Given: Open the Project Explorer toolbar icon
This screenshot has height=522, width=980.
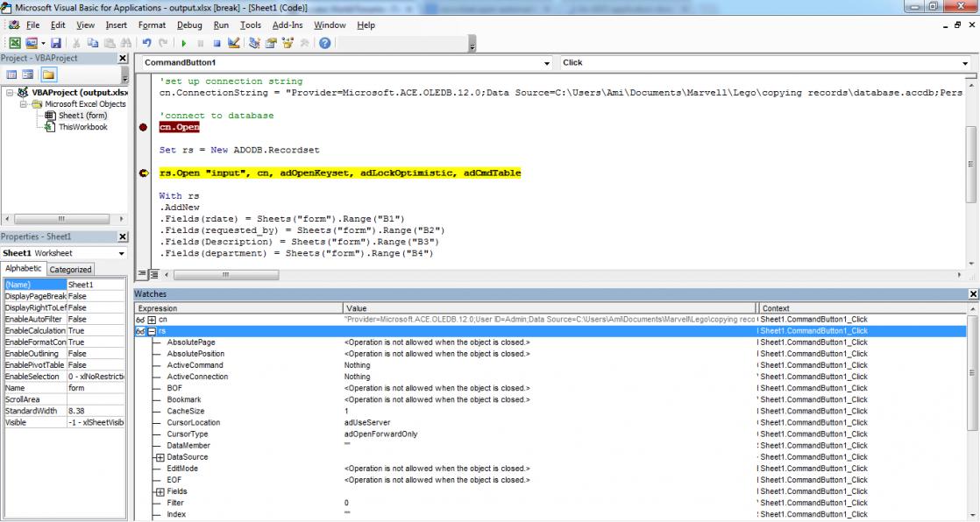Looking at the screenshot, I should tap(254, 43).
